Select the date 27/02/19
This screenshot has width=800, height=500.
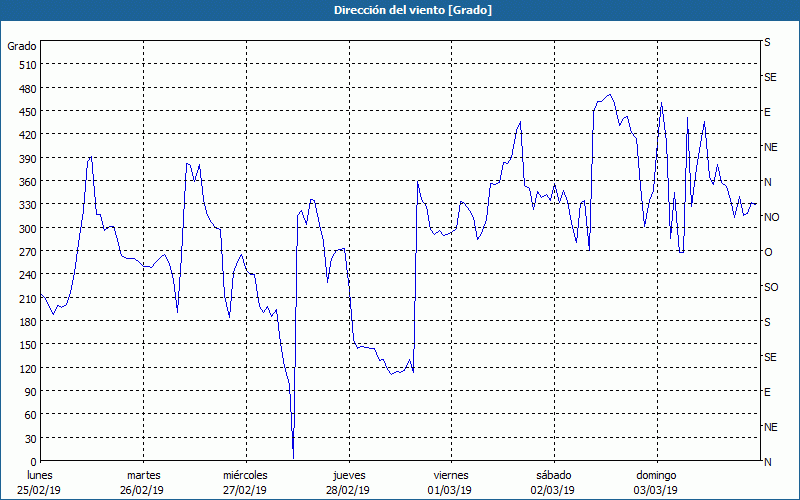click(x=245, y=490)
